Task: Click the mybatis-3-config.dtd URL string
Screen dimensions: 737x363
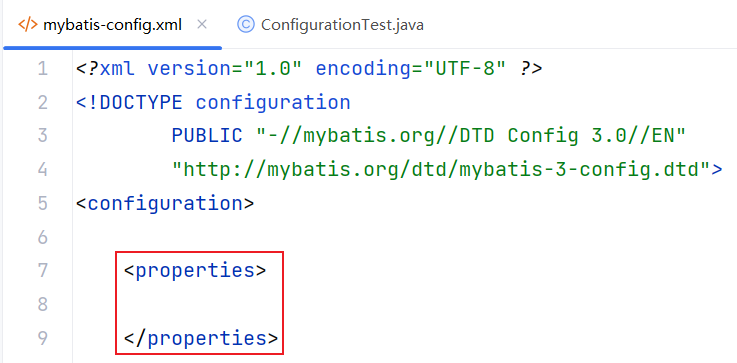Action: 441,170
